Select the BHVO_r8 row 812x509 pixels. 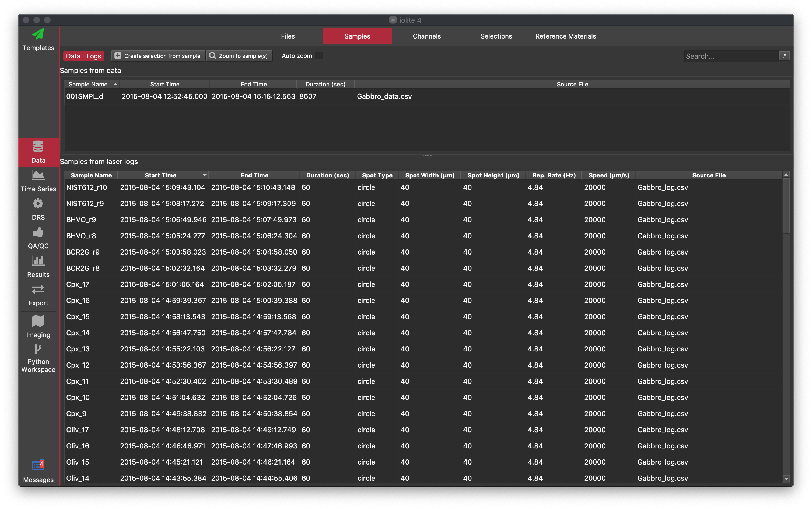[x=423, y=236]
